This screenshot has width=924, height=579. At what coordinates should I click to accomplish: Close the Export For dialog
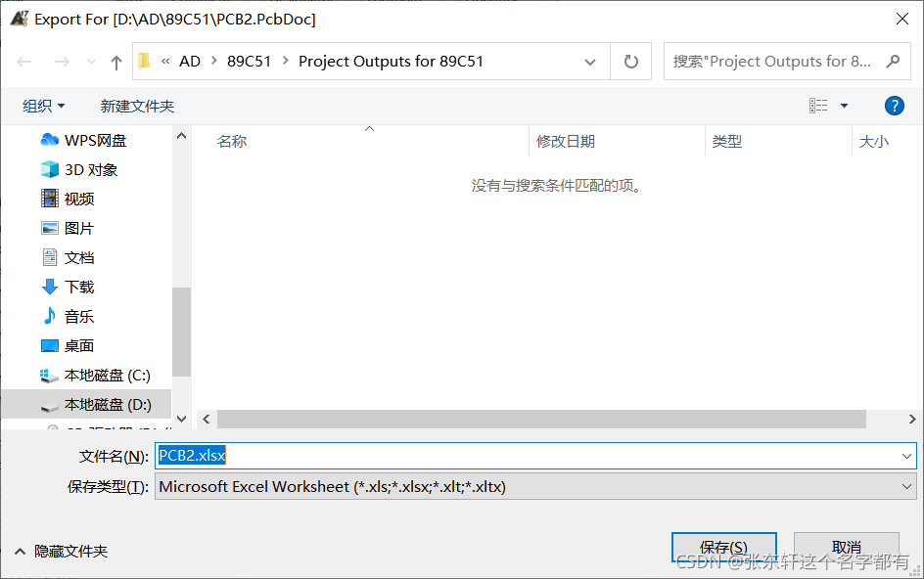click(x=901, y=19)
